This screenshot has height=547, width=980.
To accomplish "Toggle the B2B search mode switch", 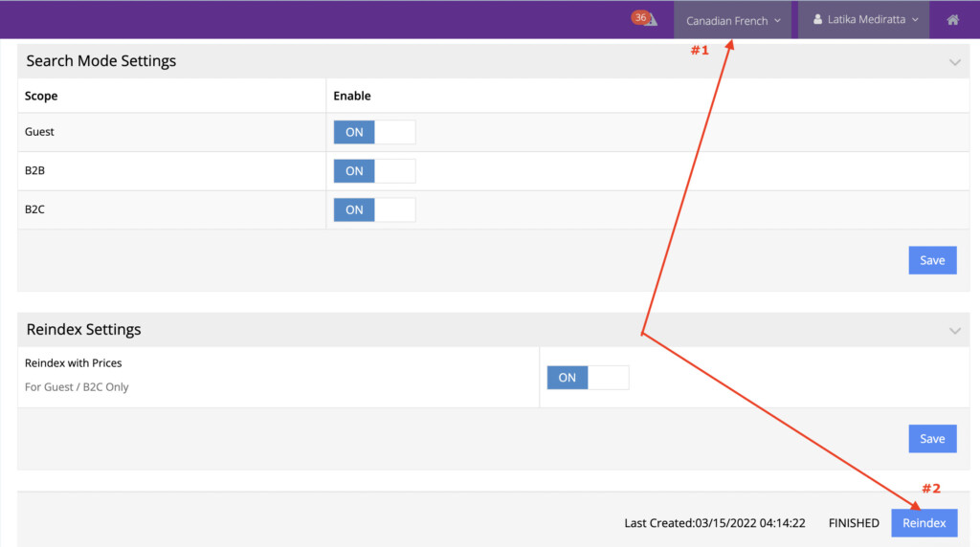I will click(x=374, y=171).
